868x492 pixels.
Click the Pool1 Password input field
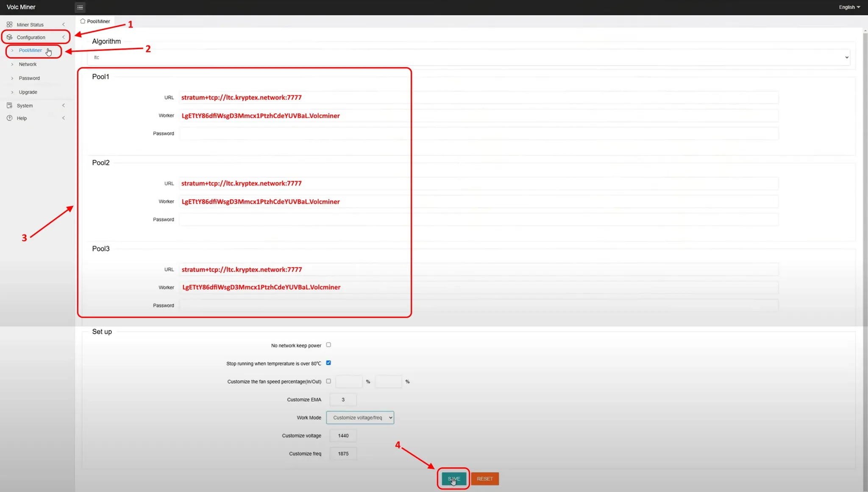(478, 134)
